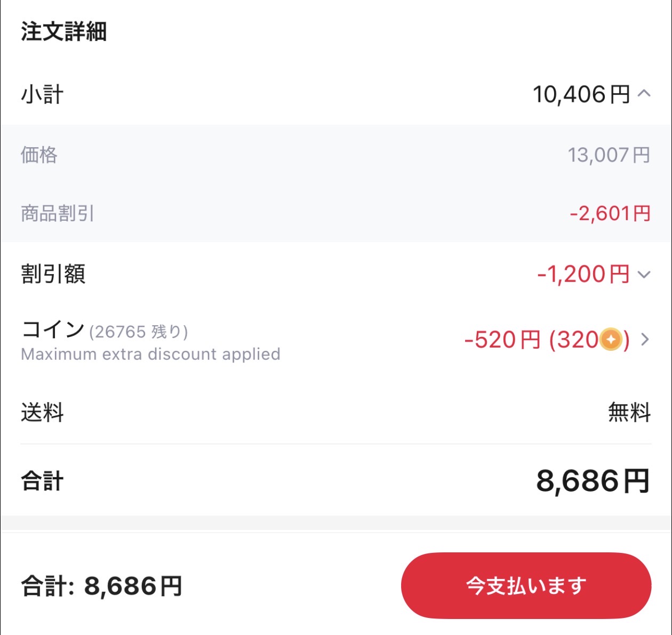Click the 合計: 8,686円 footer total
The height and width of the screenshot is (635, 672).
pos(100,588)
